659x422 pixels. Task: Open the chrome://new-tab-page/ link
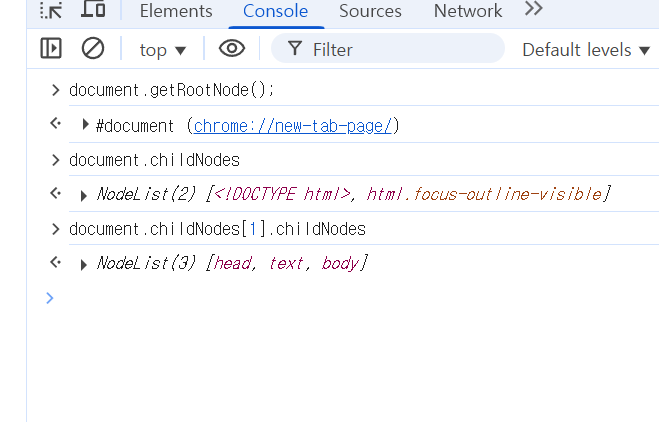293,126
